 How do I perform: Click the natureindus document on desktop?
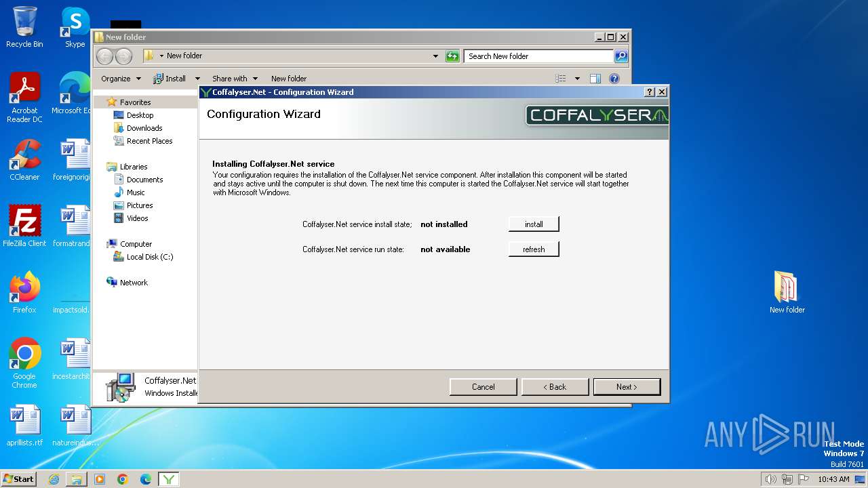pos(75,426)
